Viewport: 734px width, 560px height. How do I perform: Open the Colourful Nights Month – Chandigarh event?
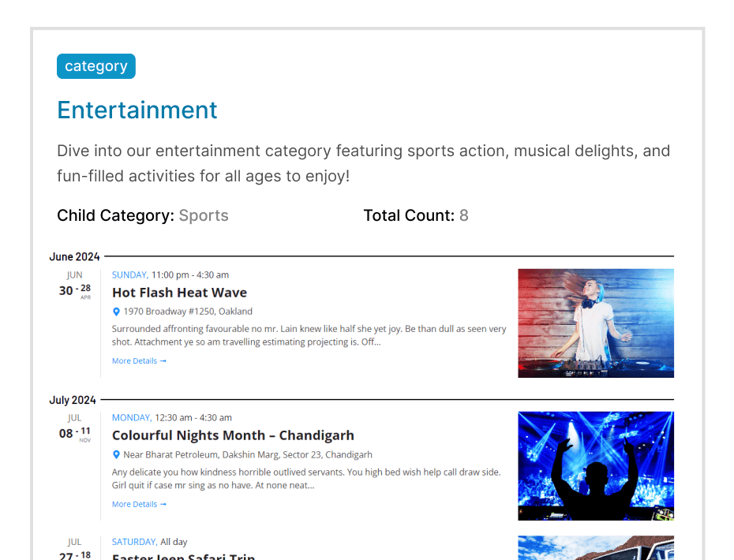point(233,435)
